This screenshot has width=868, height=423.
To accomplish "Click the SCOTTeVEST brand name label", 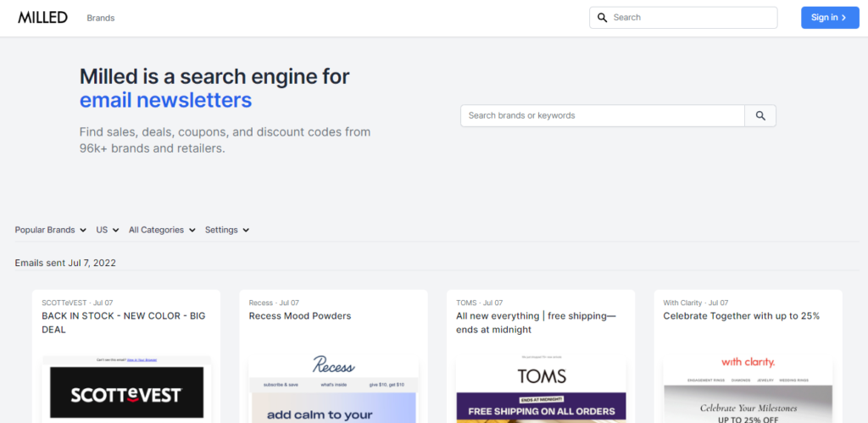I will pos(64,303).
